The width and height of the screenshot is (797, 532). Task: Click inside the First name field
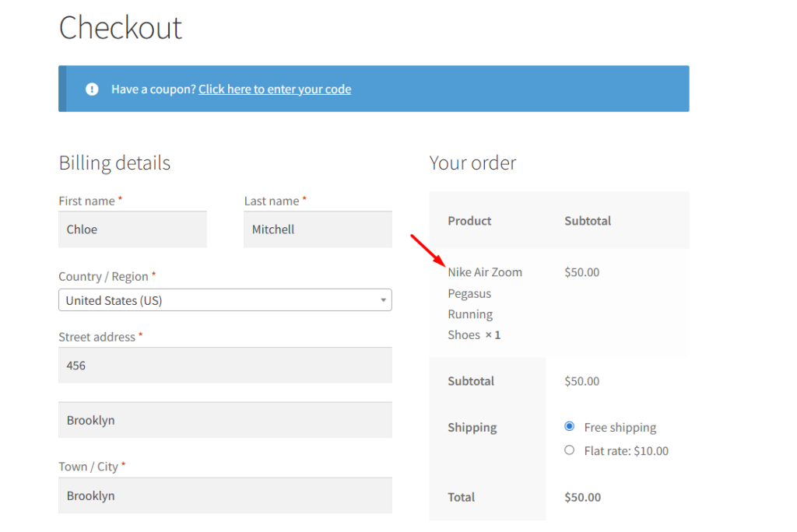tap(132, 229)
